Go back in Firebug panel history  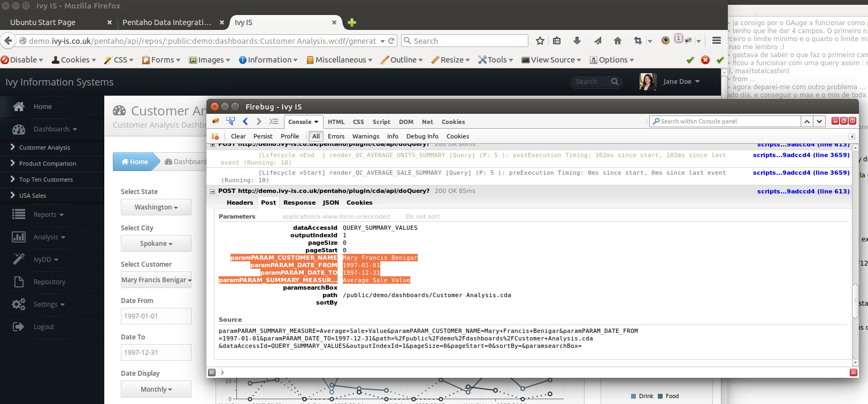245,121
